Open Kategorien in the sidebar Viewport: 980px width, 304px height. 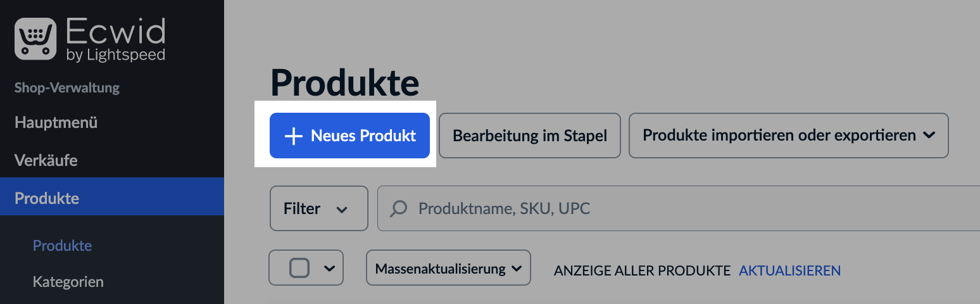coord(68,281)
